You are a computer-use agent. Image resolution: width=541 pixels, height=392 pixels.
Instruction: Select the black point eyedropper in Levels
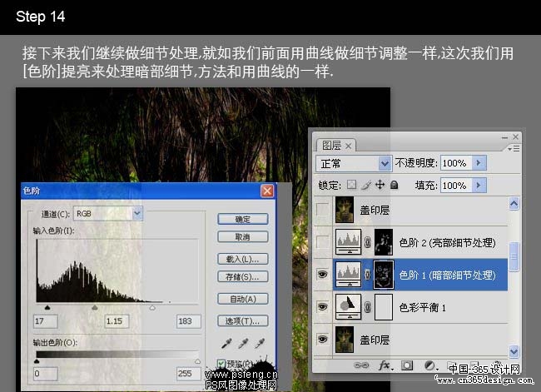226,344
